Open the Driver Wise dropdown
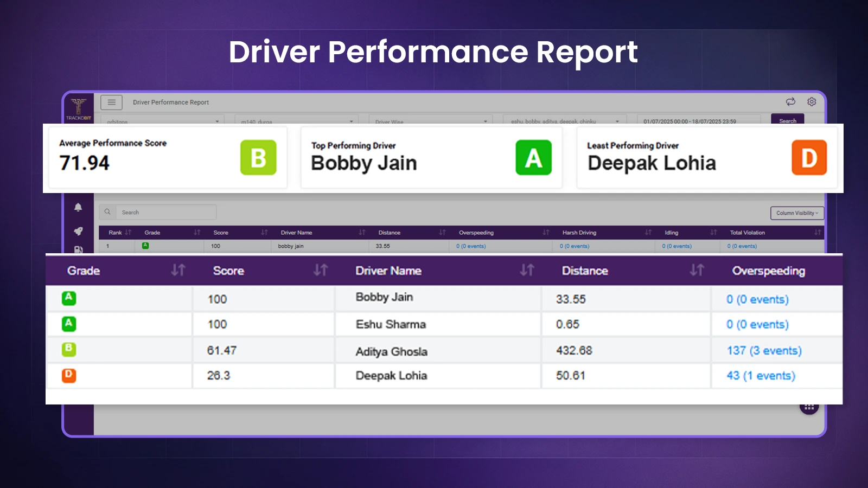 [x=431, y=120]
